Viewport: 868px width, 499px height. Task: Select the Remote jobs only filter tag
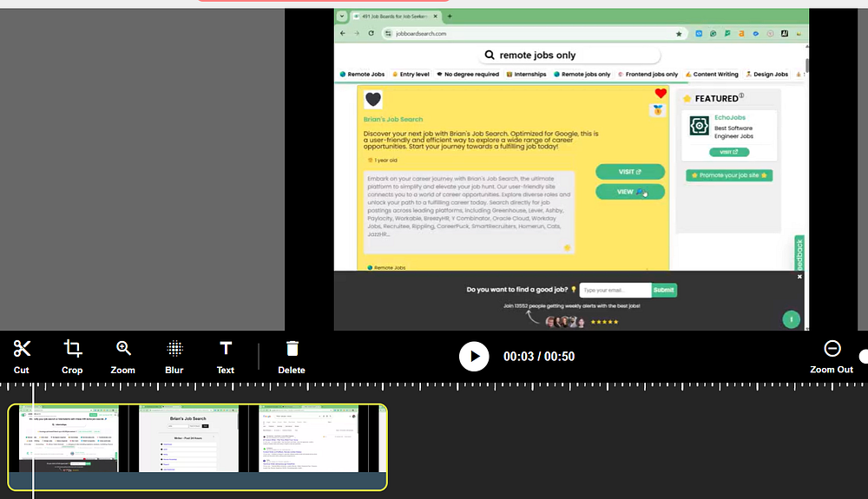(582, 74)
